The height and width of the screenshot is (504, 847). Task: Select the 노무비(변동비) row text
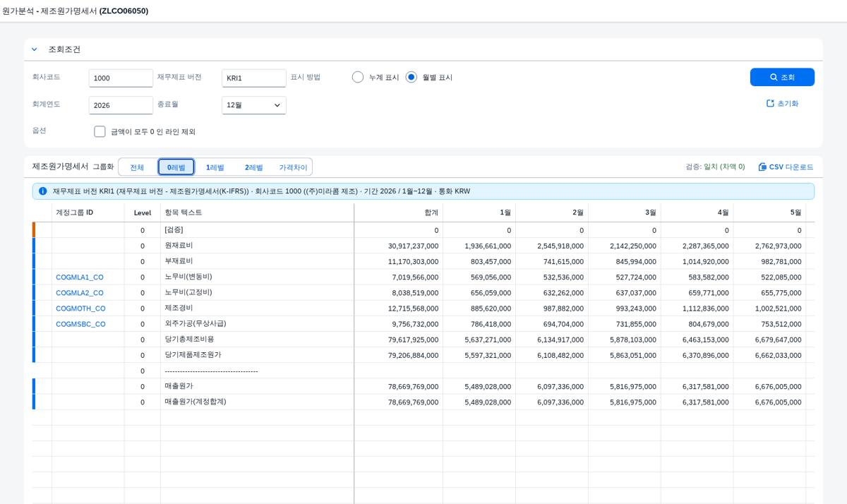188,277
